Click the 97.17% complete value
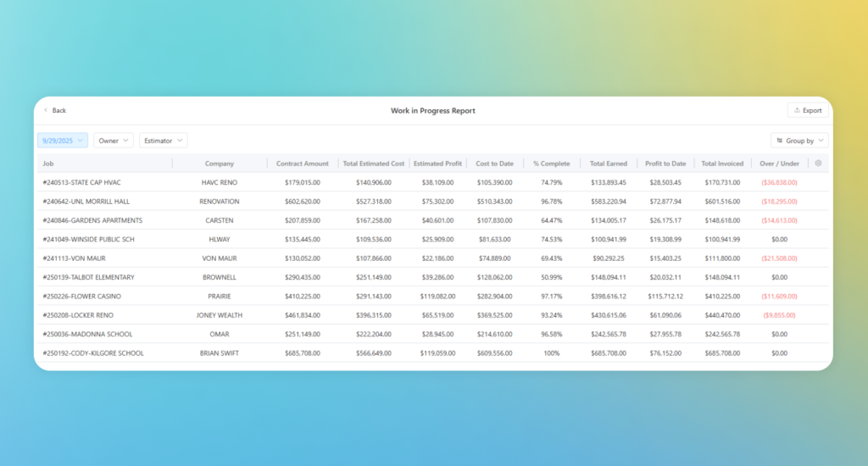The image size is (868, 466). 551,296
